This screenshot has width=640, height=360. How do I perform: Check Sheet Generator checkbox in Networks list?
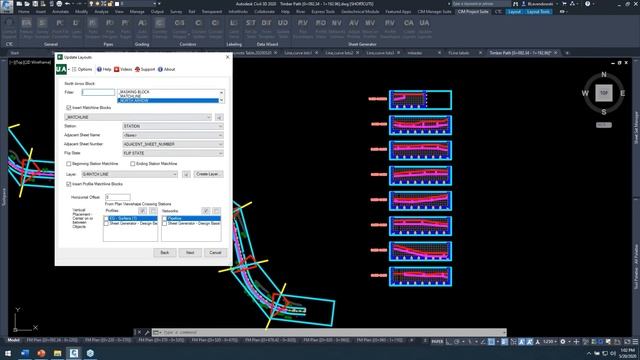(165, 224)
